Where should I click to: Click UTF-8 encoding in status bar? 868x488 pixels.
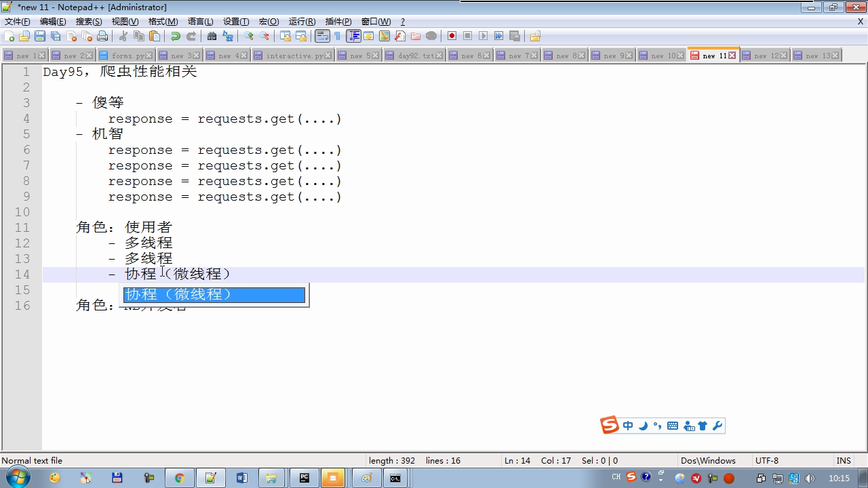coord(767,461)
